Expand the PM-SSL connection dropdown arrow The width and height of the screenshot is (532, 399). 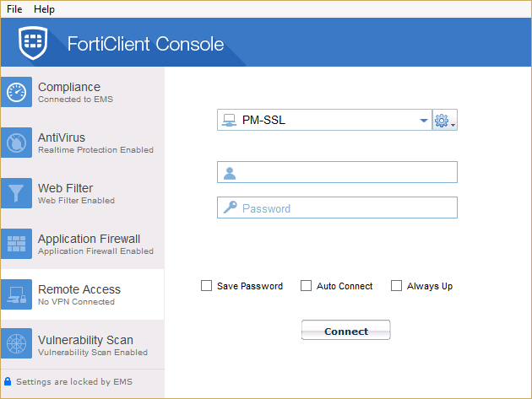pyautogui.click(x=423, y=121)
